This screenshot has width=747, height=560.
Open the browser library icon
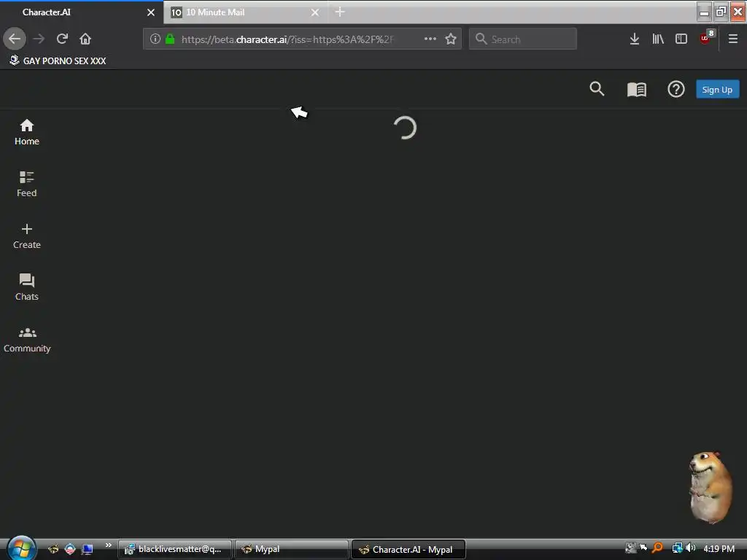pyautogui.click(x=658, y=39)
